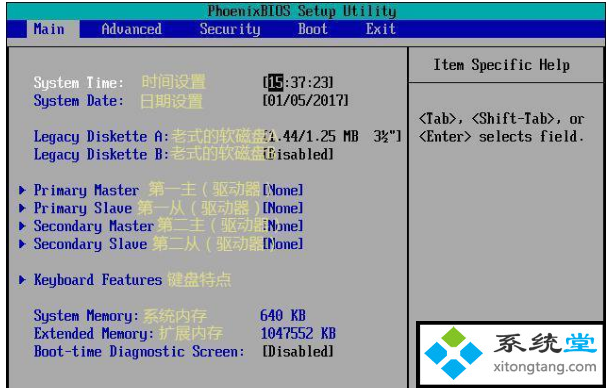Switch to the Advanced tab
Viewport: 606px width, 388px height.
coord(131,29)
